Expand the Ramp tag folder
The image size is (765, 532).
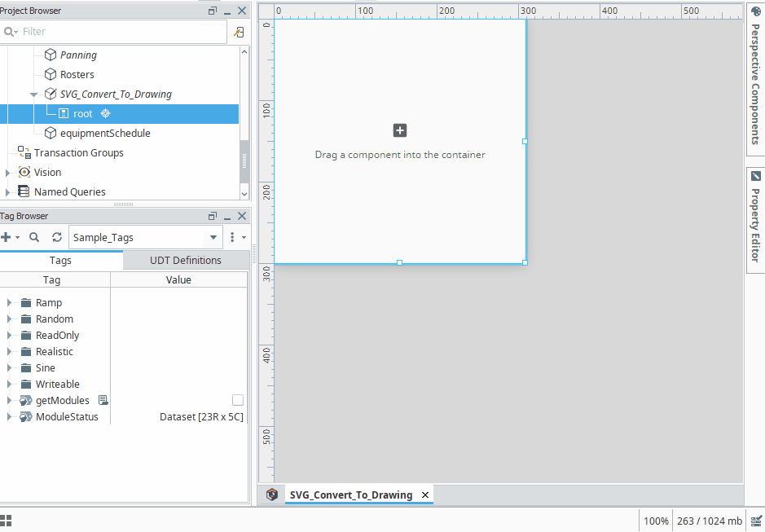(9, 302)
